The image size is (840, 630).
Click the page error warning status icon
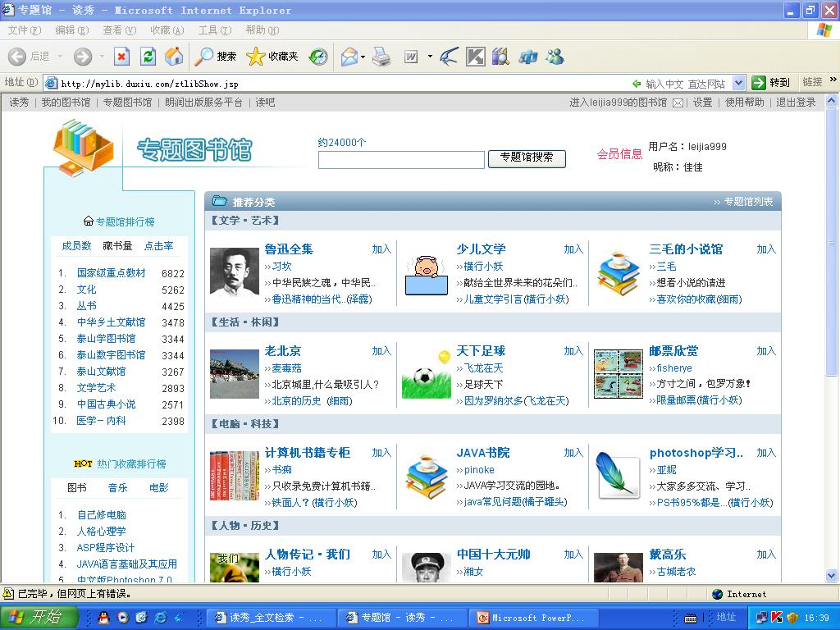click(x=8, y=594)
